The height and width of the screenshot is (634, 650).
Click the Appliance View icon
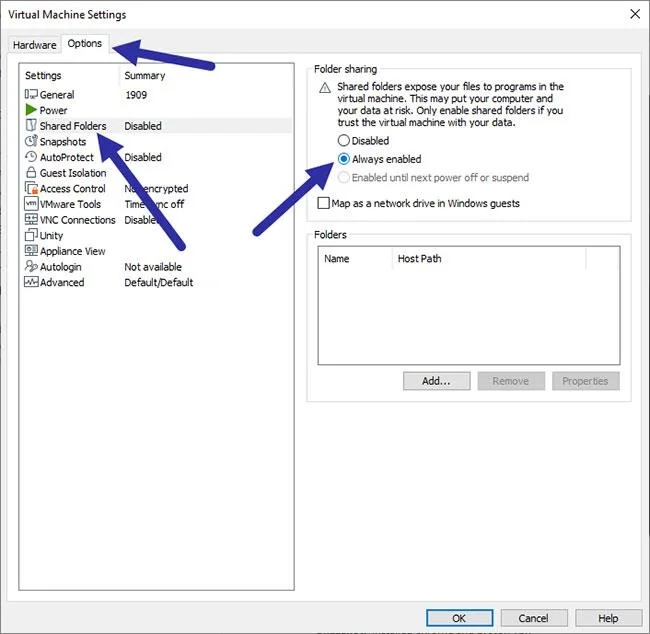point(31,250)
